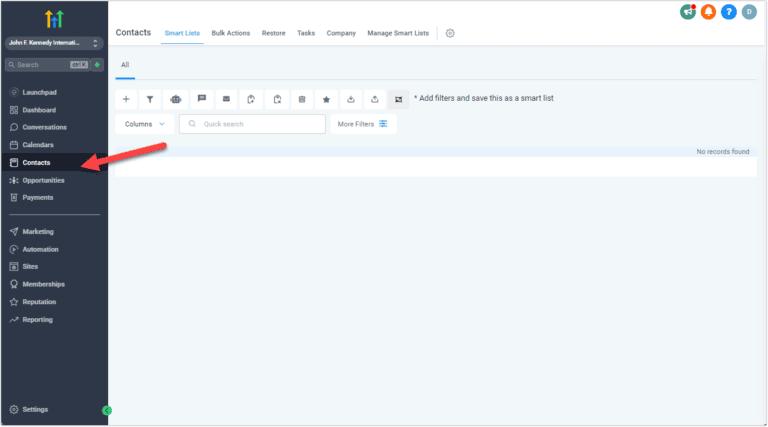Open the contacts settings gear next to Manage Smart Lists

click(x=450, y=33)
